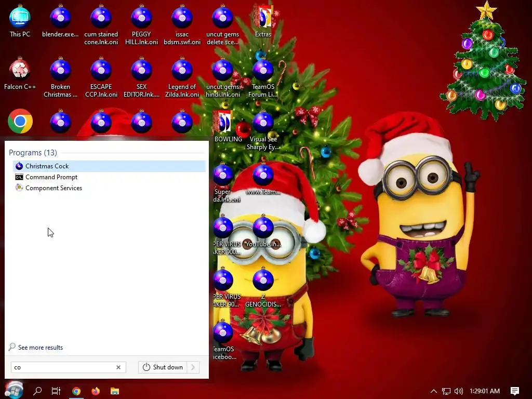
Task: Open the Action Center notification icon
Action: pyautogui.click(x=515, y=391)
